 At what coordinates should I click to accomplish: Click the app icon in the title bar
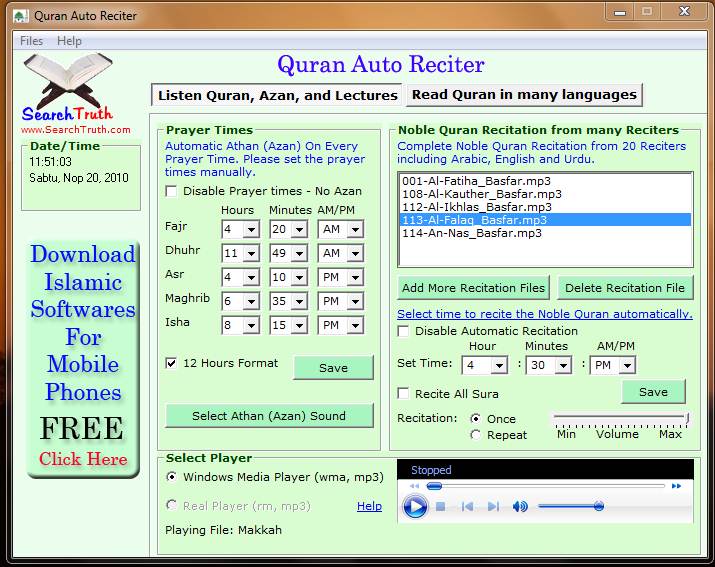[x=21, y=16]
